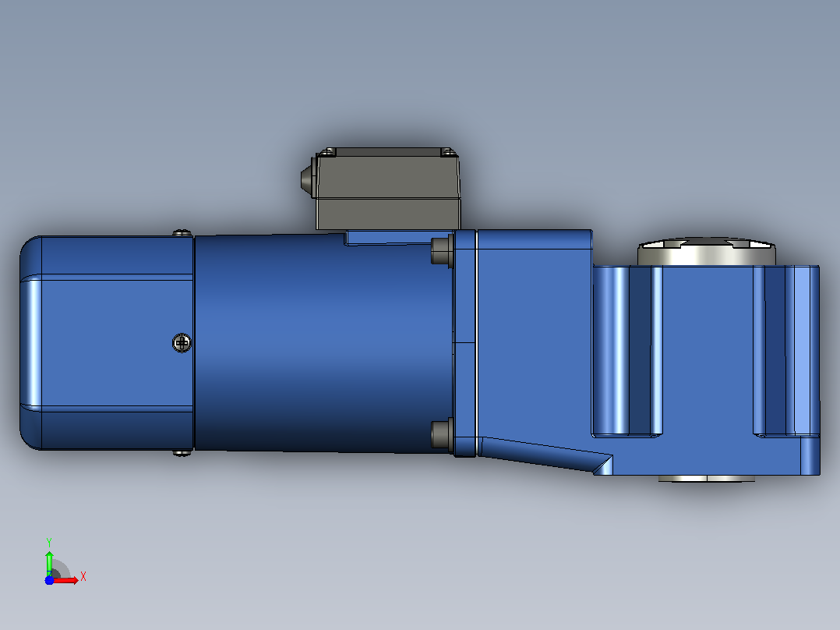Select the upper hex bolt on the flange
This screenshot has width=840, height=630.
tap(442, 250)
